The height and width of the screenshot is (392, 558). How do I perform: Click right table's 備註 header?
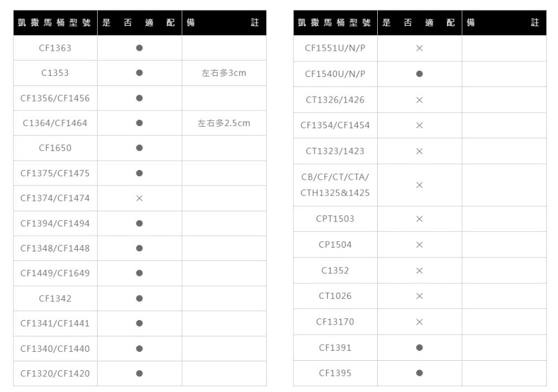point(503,23)
